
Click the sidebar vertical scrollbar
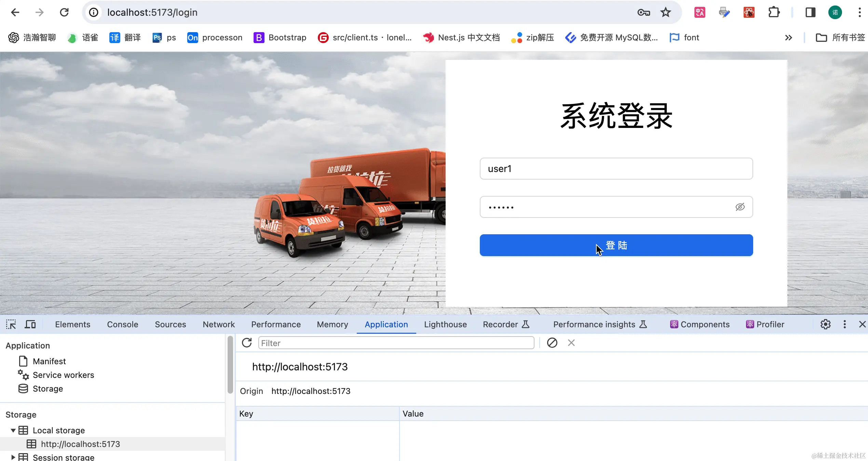[x=230, y=364]
